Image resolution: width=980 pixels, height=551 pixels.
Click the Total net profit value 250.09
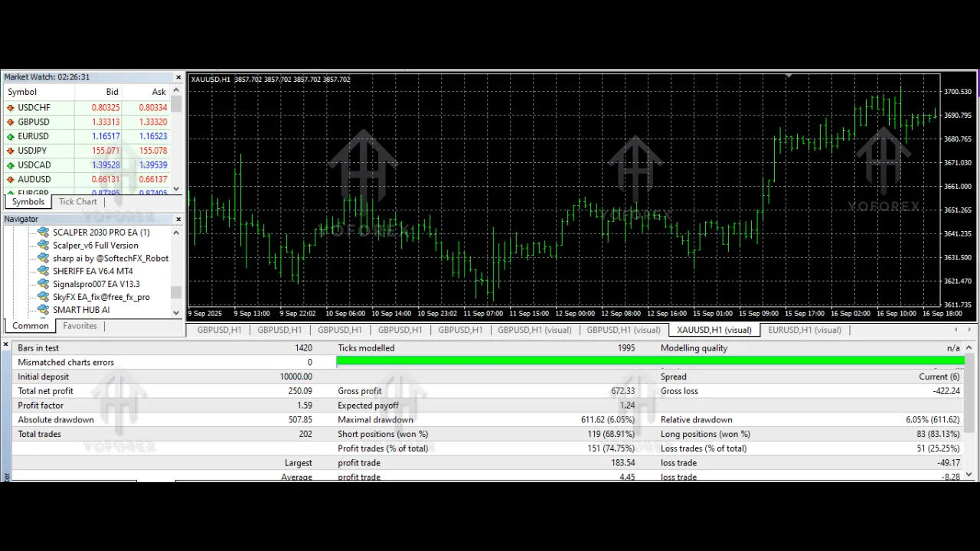(x=300, y=391)
